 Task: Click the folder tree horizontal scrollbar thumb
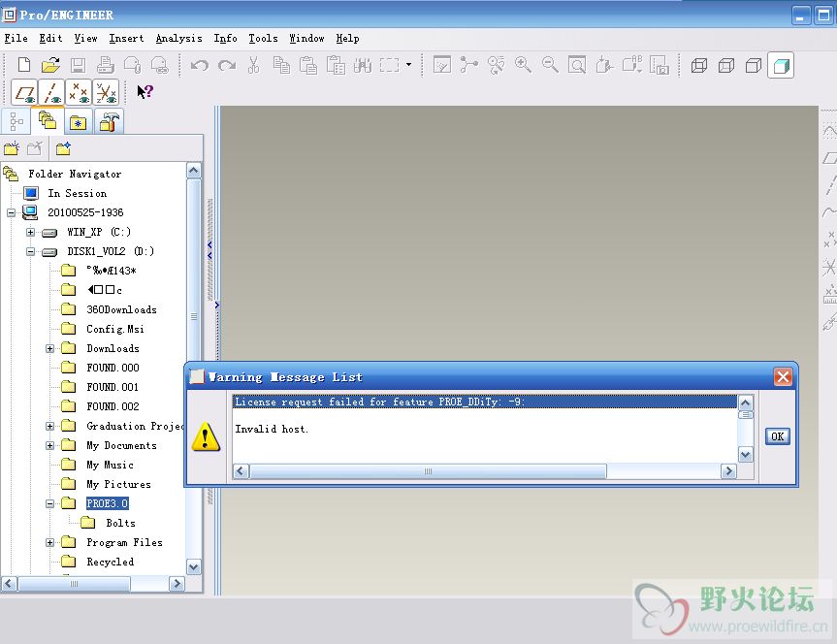[75, 584]
